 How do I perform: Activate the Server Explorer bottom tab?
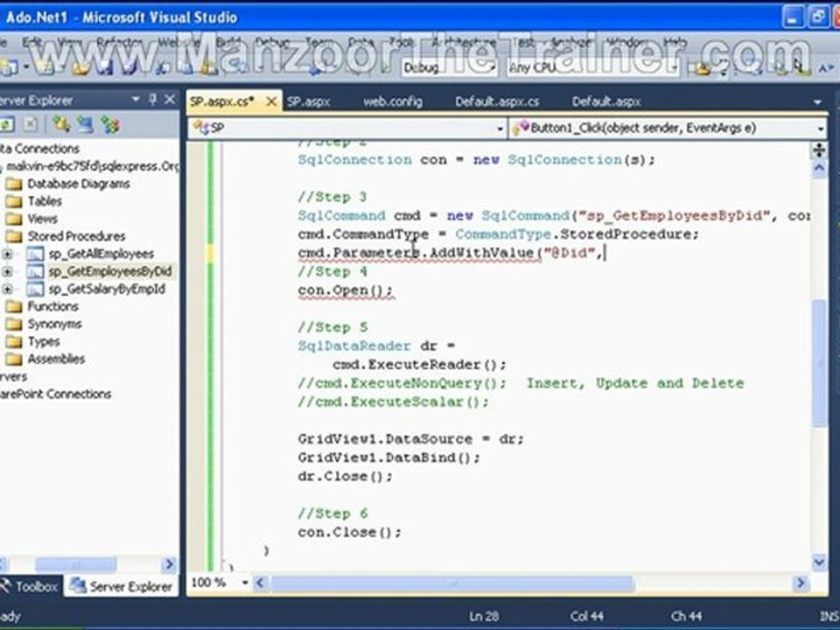coord(122,586)
